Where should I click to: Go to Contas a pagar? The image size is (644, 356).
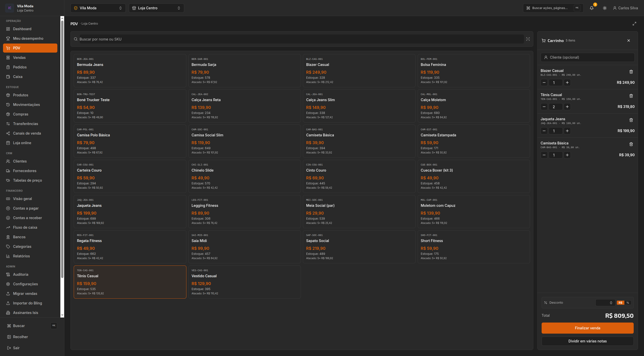(x=30, y=208)
